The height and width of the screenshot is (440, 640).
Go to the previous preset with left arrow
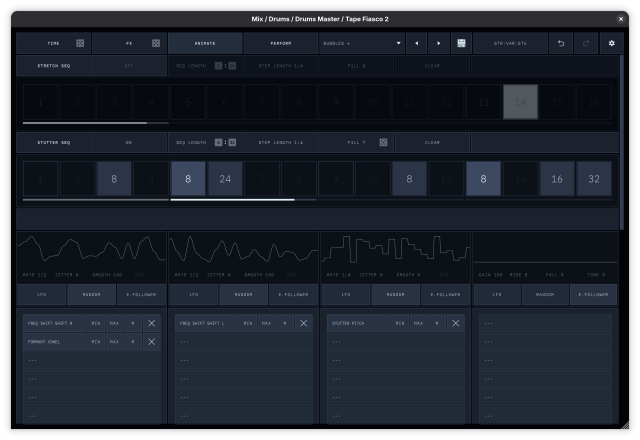tap(417, 43)
